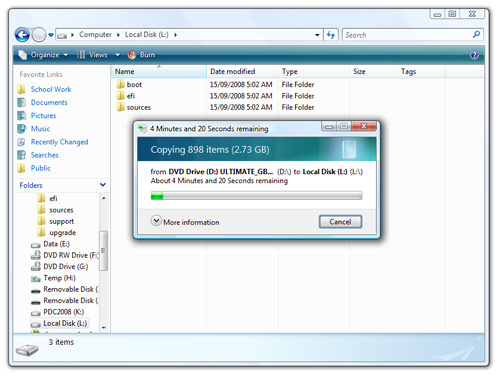Click the search magnifier icon
Viewport: 500px width, 377px height.
click(476, 34)
